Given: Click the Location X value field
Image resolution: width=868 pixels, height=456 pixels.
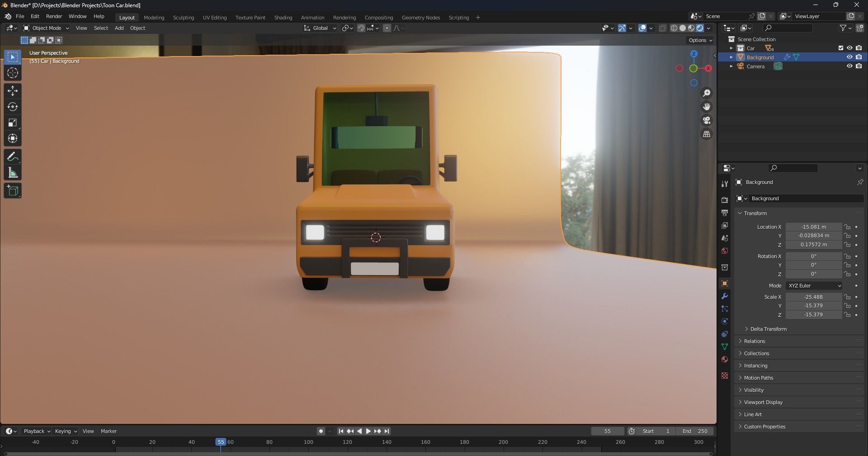Looking at the screenshot, I should click(x=814, y=227).
